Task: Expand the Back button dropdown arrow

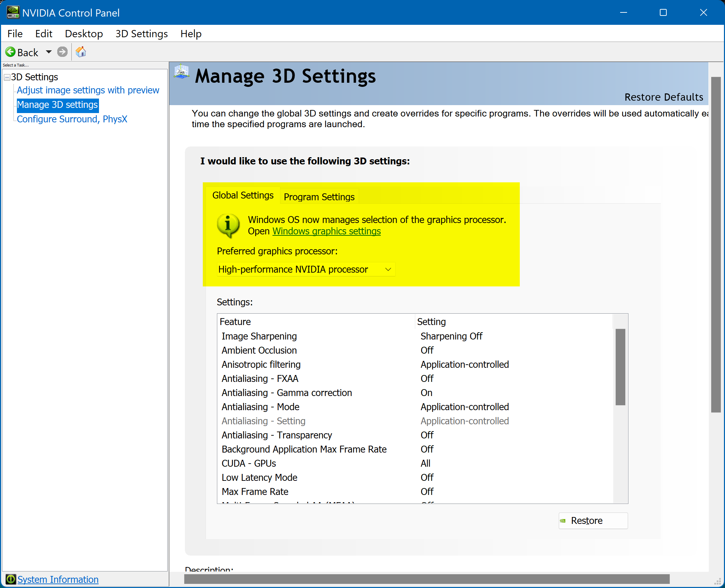Action: click(48, 52)
